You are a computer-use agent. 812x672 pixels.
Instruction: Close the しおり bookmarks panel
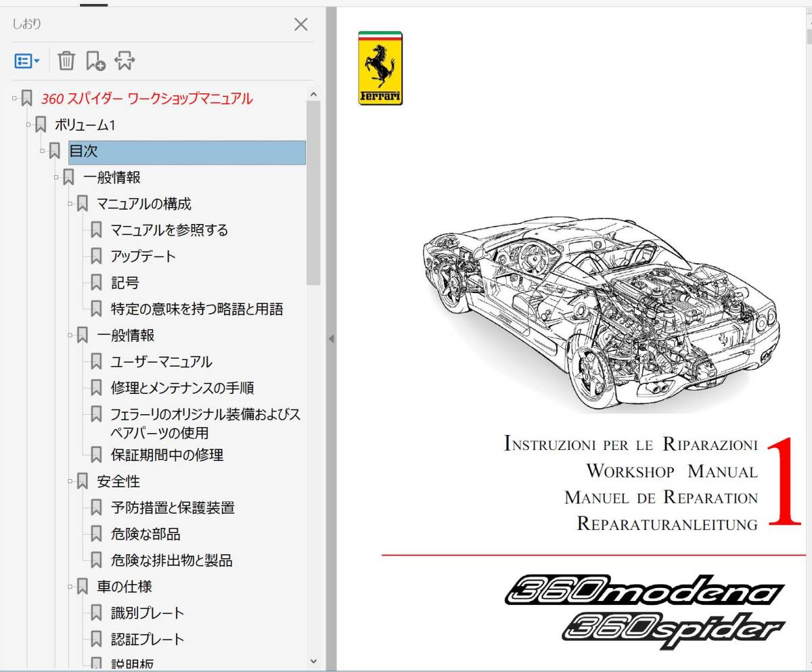click(x=301, y=24)
